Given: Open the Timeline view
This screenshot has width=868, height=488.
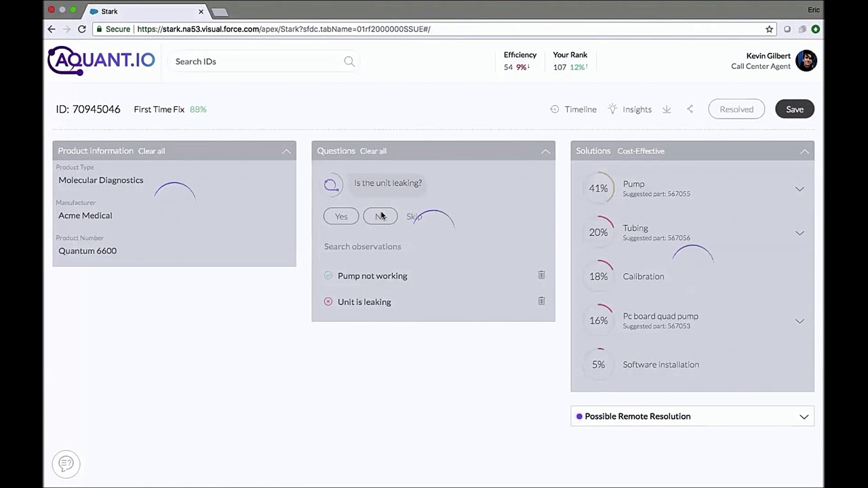Looking at the screenshot, I should (574, 109).
